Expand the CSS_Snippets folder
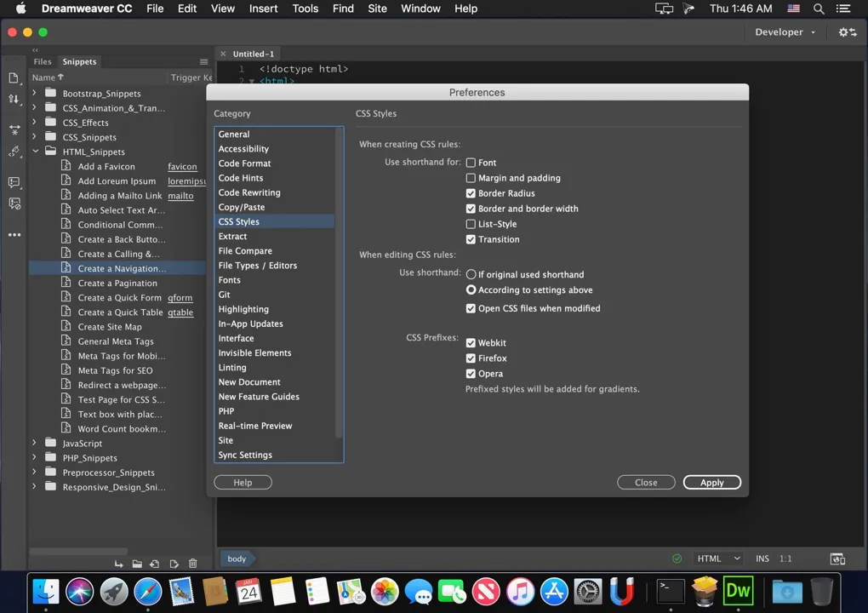This screenshot has height=613, width=868. [x=34, y=136]
